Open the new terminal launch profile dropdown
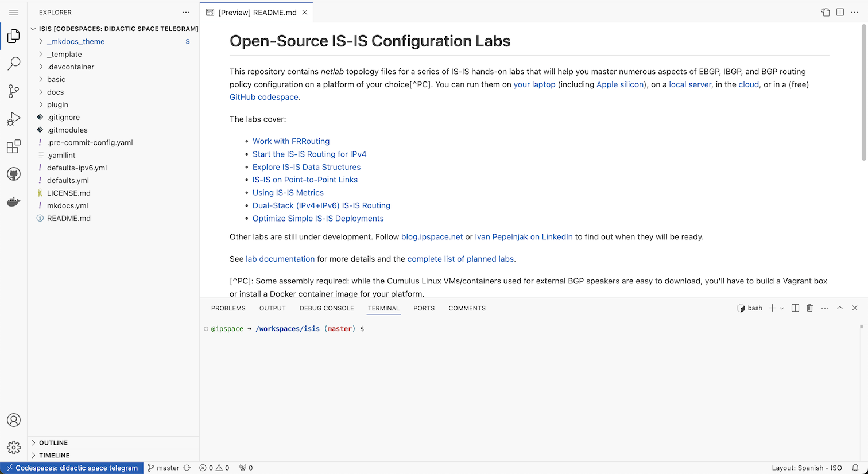Screen dimensions: 868x474 [782, 309]
